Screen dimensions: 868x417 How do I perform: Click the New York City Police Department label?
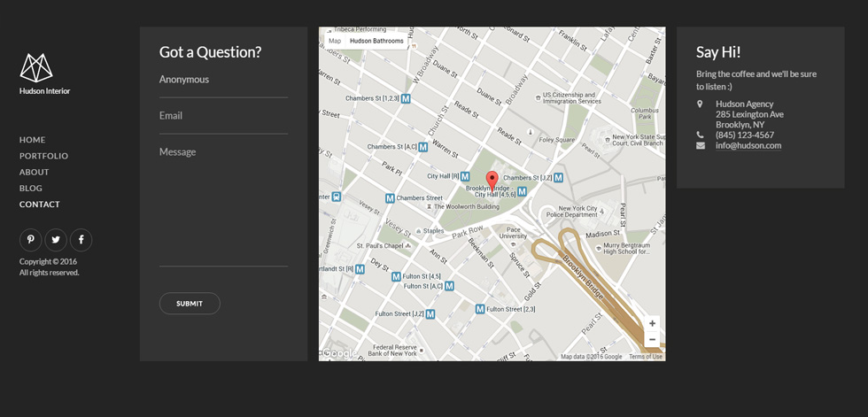pyautogui.click(x=570, y=212)
